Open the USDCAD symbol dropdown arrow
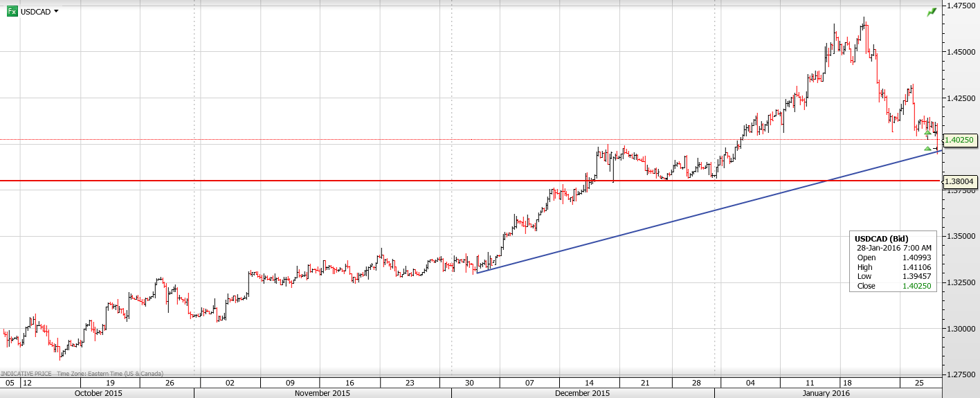Viewport: 980px width, 398px height. tap(56, 12)
